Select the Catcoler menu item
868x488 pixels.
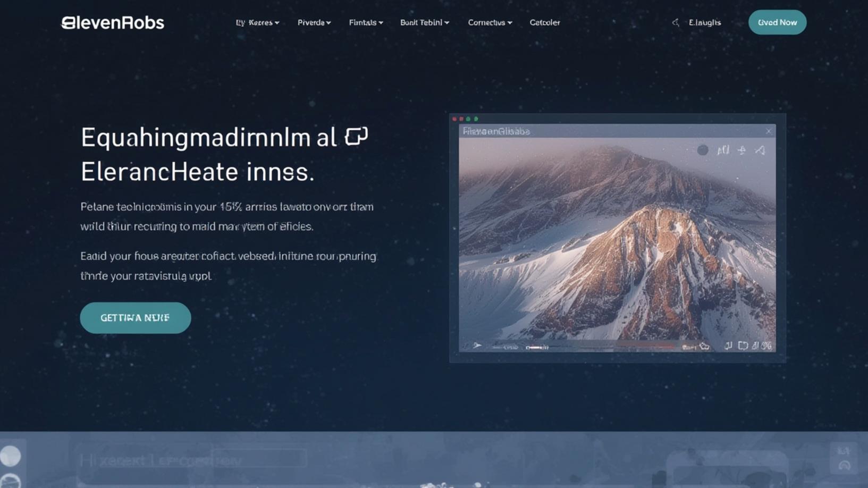pyautogui.click(x=544, y=23)
